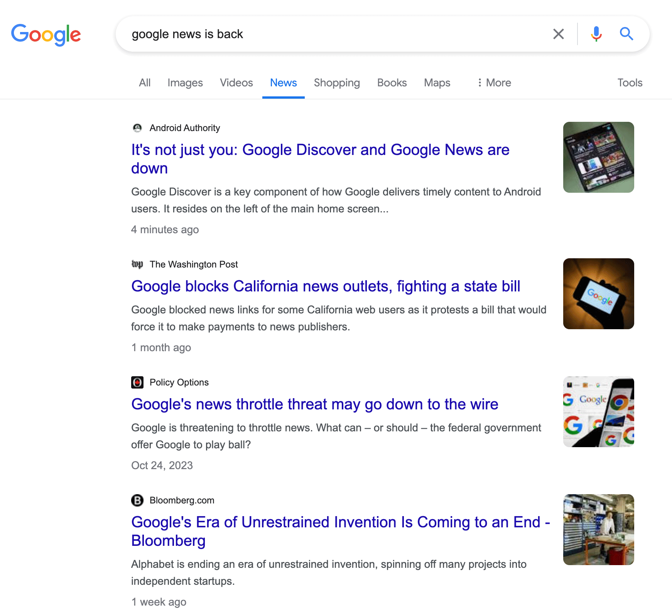The image size is (672, 616).
Task: Switch to the Images tab
Action: tap(185, 82)
